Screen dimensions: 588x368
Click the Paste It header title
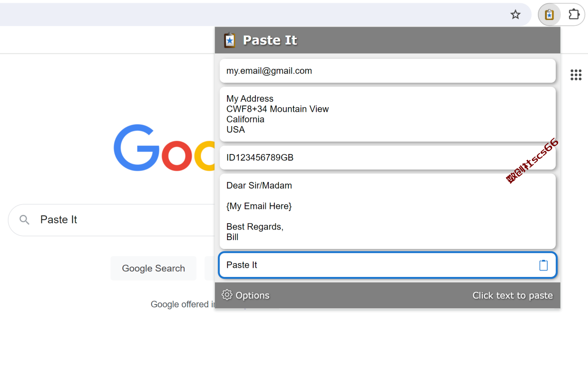coord(270,40)
